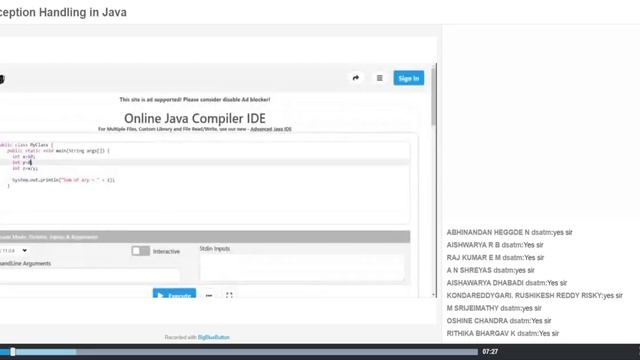Click the CommandLine Arguments field
This screenshot has width=640, height=360.
(89, 275)
